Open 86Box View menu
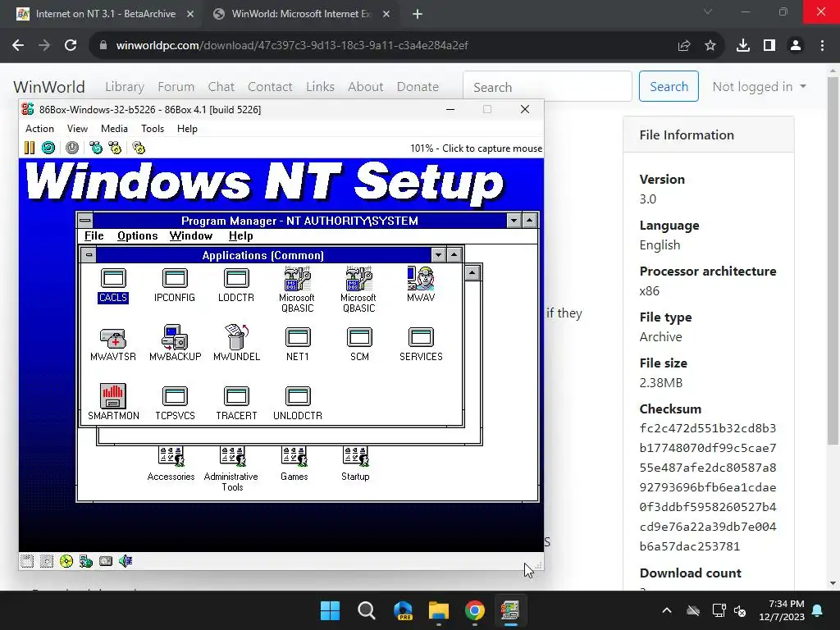This screenshot has height=630, width=840. [77, 129]
